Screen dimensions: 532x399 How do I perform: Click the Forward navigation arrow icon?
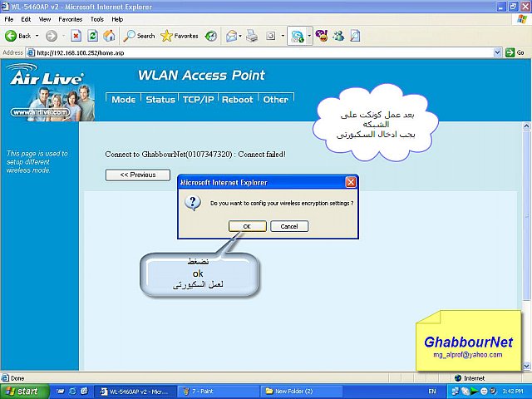tap(52, 36)
